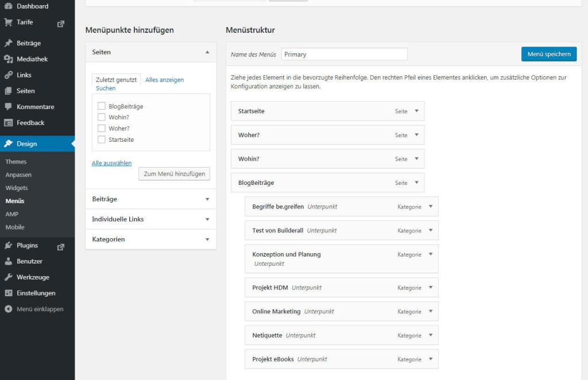
Task: Click the Kommentare speech bubble icon
Action: pyautogui.click(x=8, y=107)
